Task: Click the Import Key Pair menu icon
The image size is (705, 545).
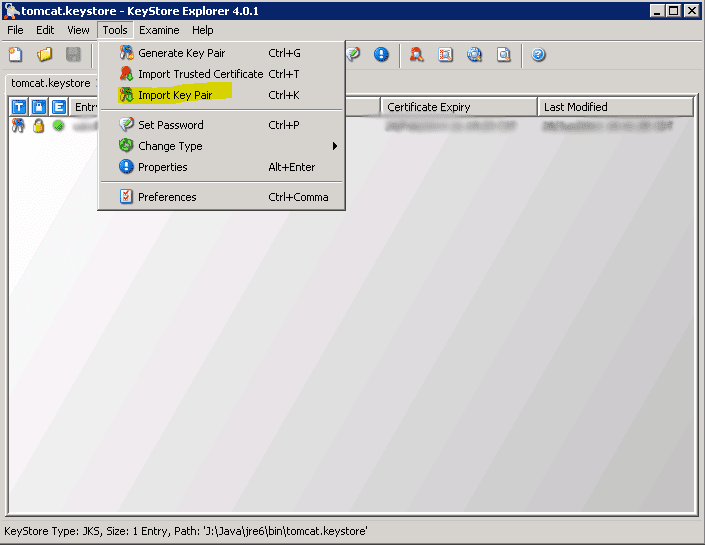Action: [x=126, y=94]
